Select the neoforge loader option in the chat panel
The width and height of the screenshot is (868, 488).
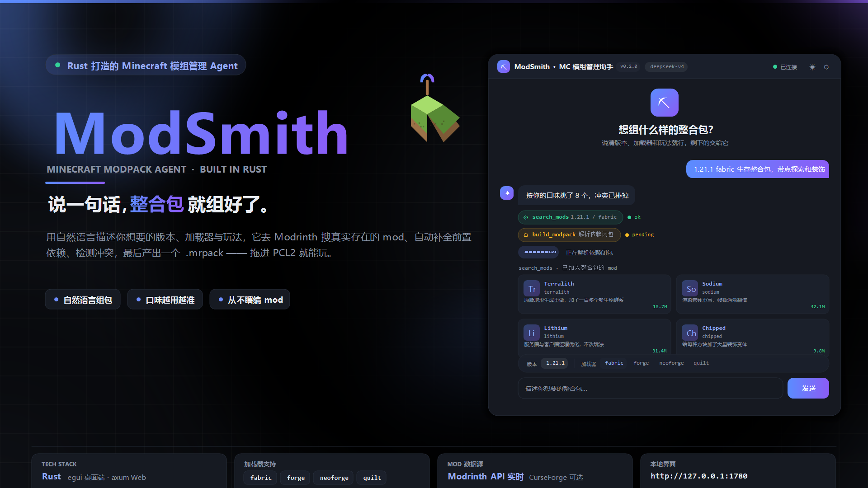pos(671,363)
